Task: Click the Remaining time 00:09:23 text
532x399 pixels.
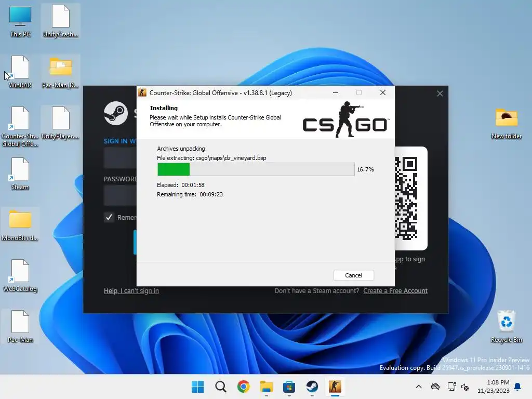Action: [190, 194]
